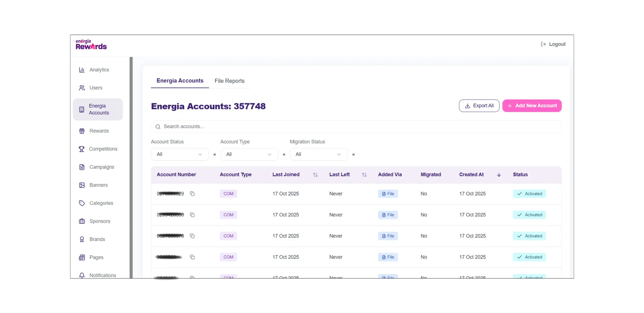Click File badge in first row
The width and height of the screenshot is (644, 313).
pos(388,194)
